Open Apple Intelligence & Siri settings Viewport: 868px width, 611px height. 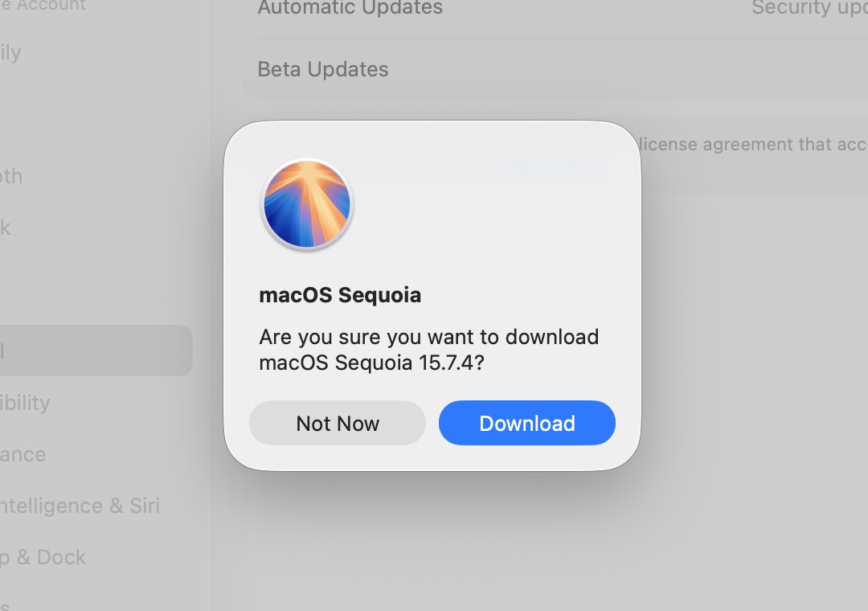(x=80, y=506)
